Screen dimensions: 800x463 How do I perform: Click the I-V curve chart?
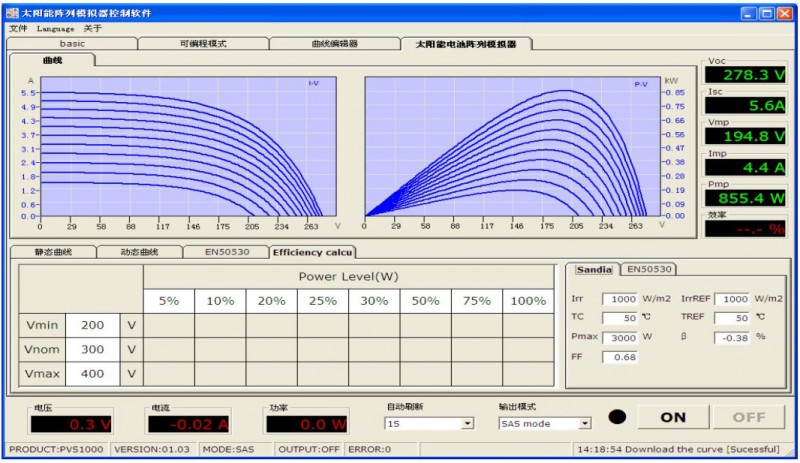[x=188, y=147]
